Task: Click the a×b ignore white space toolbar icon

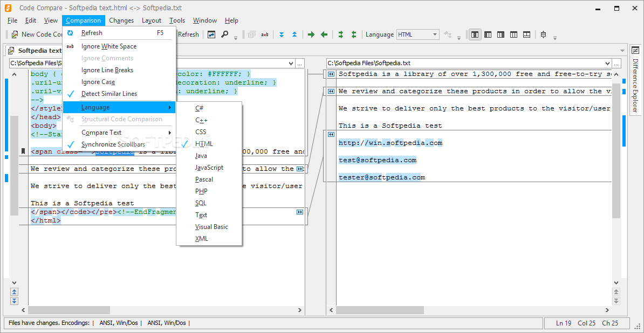Action: coord(265,34)
